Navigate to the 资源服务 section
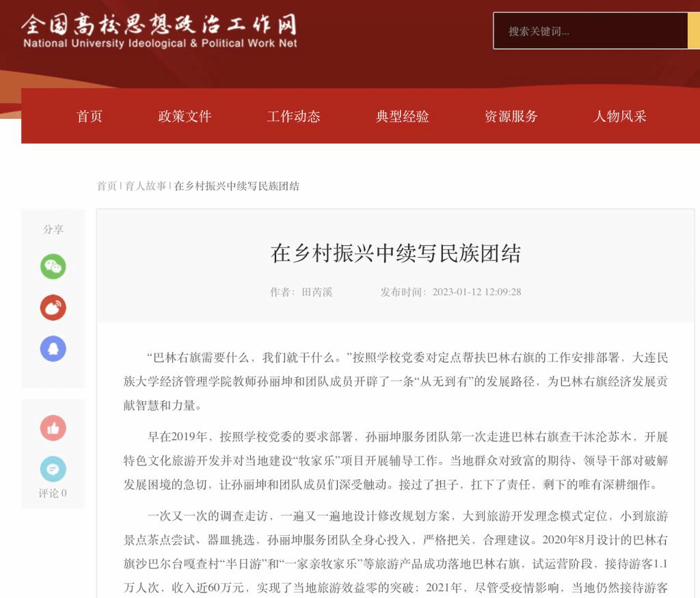Screen dimensions: 700x598 pyautogui.click(x=511, y=116)
